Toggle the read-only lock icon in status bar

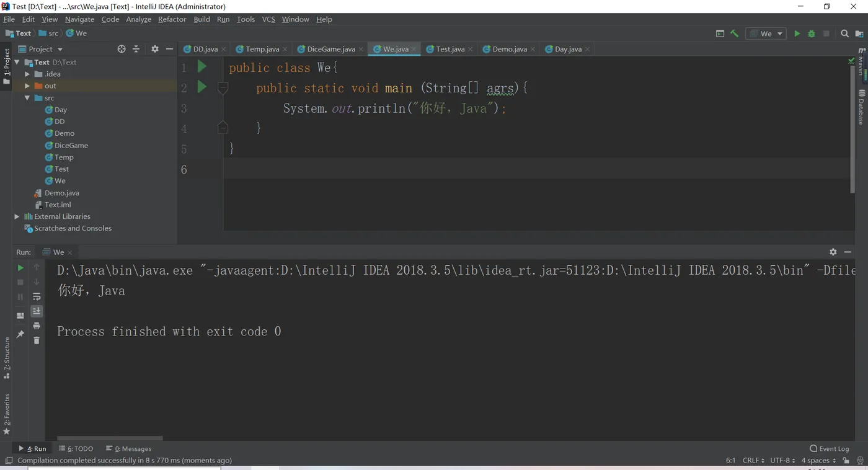(x=846, y=460)
